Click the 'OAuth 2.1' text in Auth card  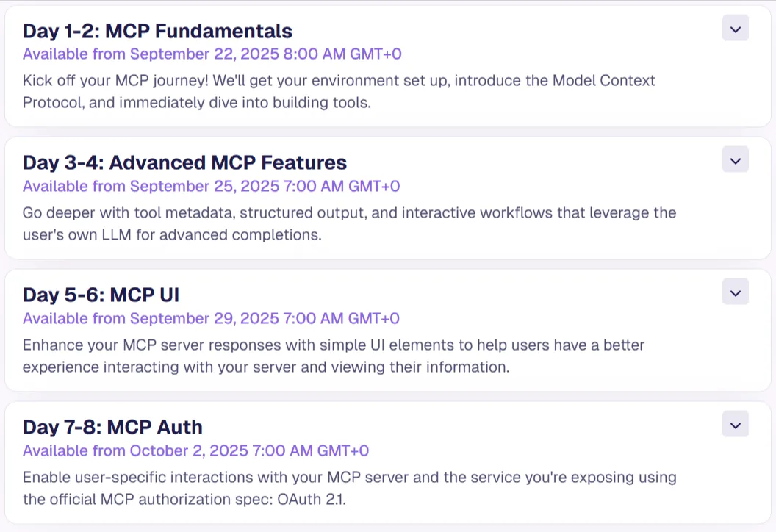click(312, 500)
